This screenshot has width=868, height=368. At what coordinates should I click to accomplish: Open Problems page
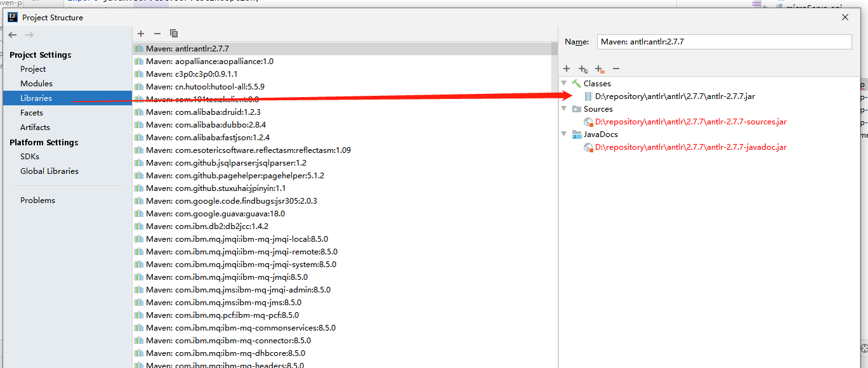point(37,200)
